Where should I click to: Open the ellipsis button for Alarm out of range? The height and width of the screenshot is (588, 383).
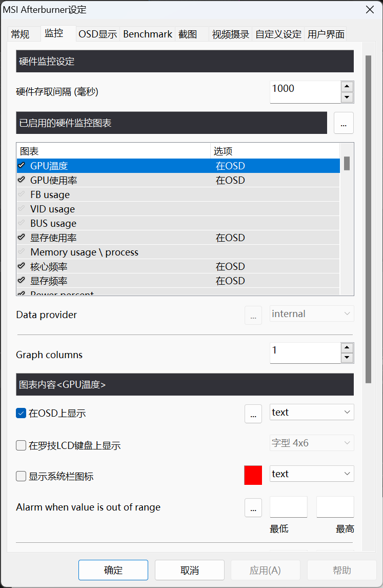coord(253,507)
